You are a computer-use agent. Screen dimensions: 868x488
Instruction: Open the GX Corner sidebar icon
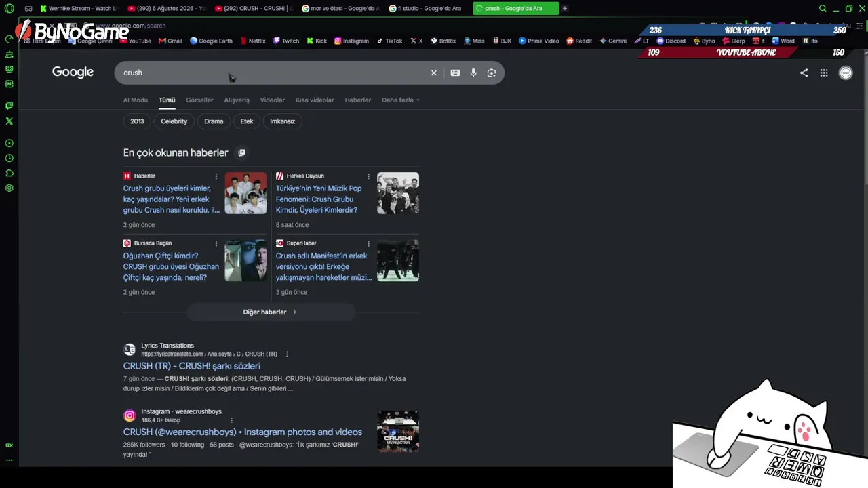[x=9, y=445]
